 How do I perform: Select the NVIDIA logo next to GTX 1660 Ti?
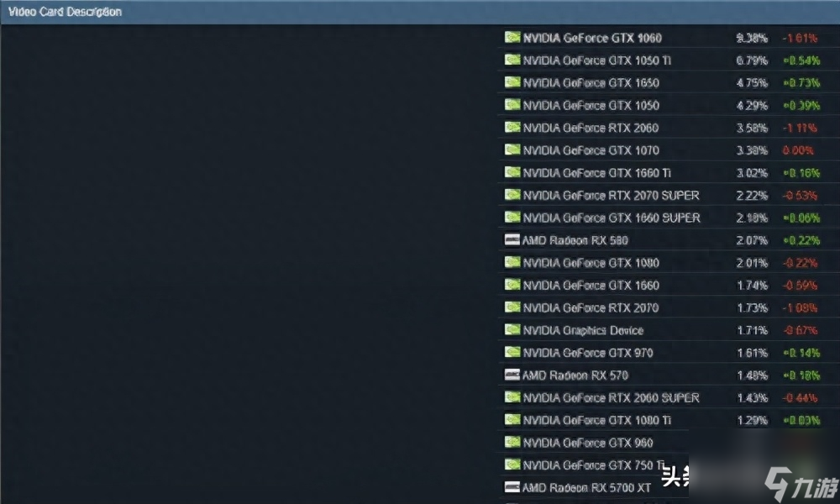(512, 172)
